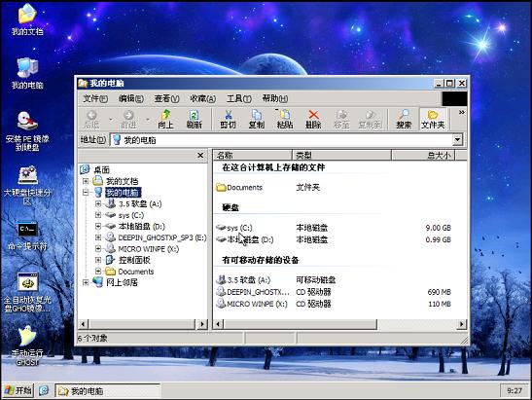Click the Back (后退) toolbar button
Screen dimensions: 532x400
[x=91, y=119]
